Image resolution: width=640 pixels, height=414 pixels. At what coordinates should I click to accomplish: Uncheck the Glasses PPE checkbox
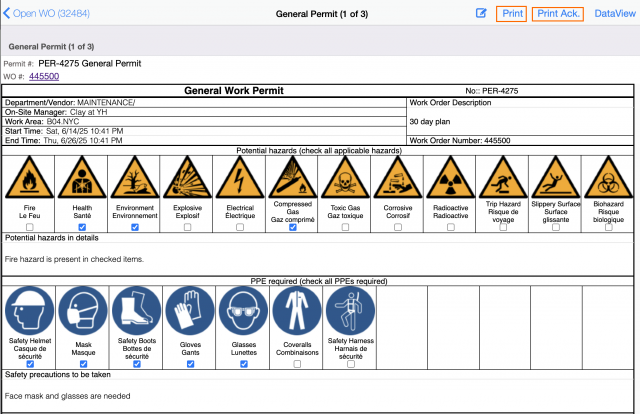pyautogui.click(x=244, y=364)
